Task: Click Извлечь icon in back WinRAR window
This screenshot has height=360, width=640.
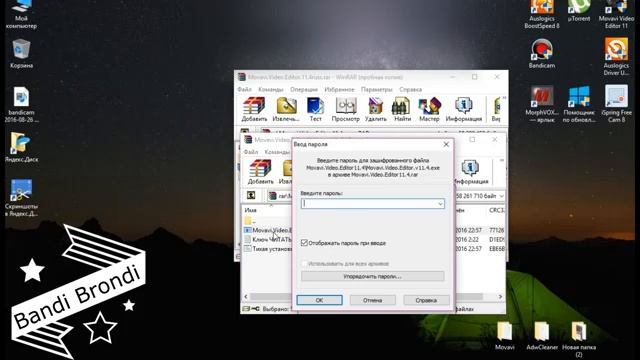Action: coord(286,109)
